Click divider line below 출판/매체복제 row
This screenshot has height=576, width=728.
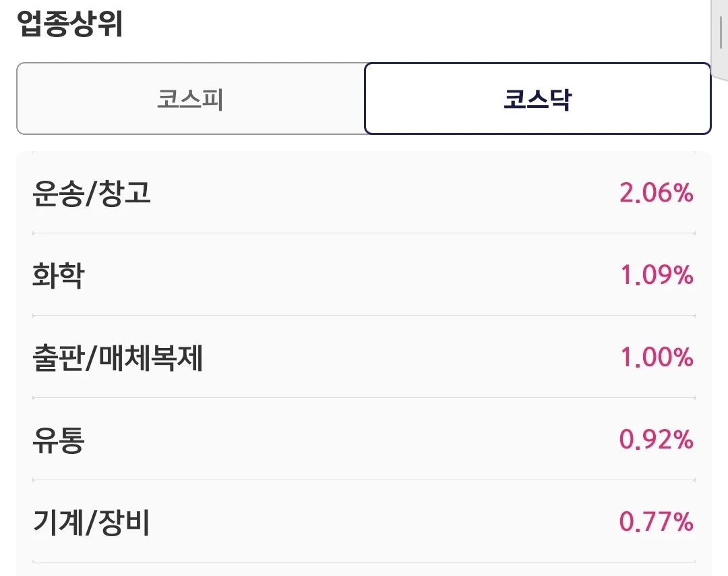364,398
